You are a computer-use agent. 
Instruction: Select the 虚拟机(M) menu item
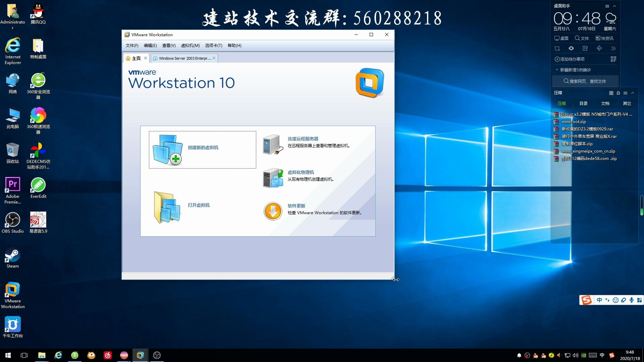190,46
